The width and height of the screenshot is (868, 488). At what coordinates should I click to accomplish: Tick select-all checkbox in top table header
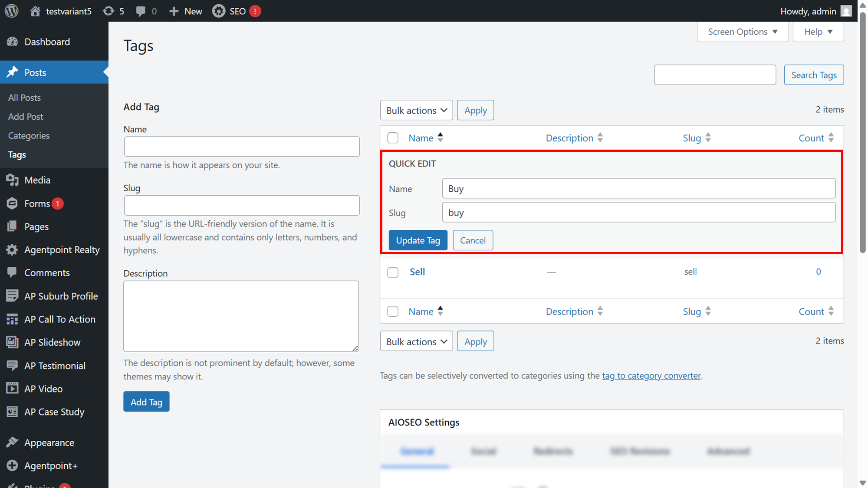coord(393,138)
